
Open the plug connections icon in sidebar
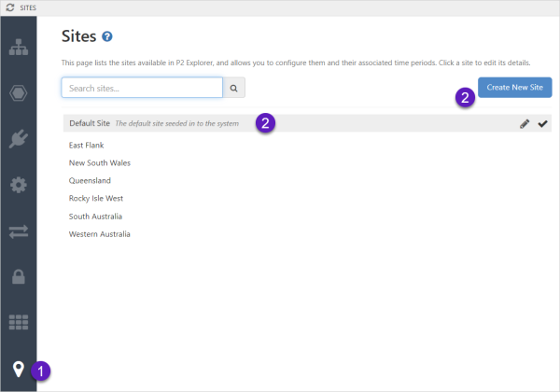coord(18,138)
